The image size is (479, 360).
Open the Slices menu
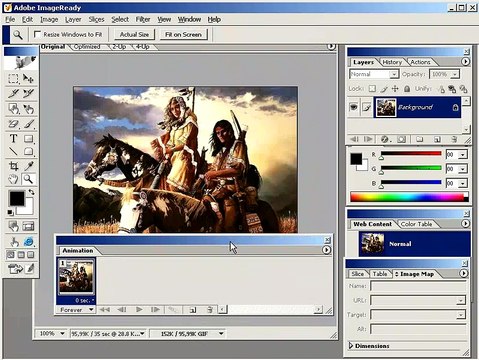(x=96, y=19)
